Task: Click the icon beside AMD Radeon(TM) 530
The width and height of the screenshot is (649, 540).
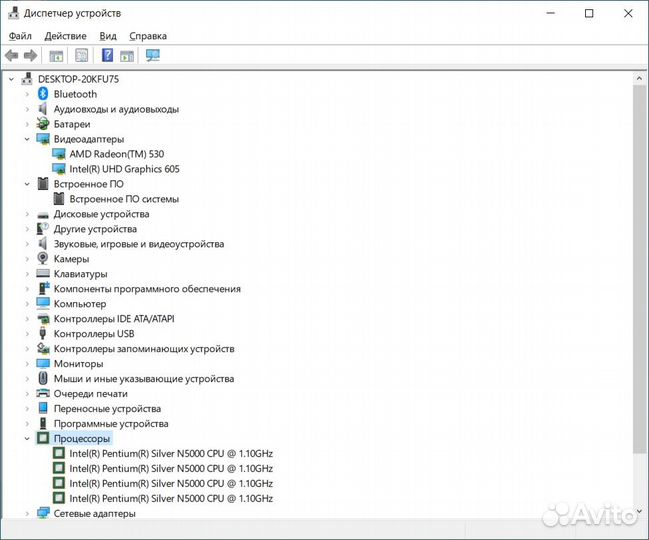Action: (x=59, y=154)
